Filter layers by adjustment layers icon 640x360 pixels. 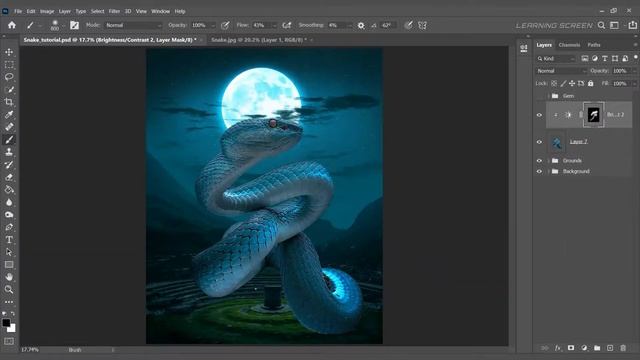[x=595, y=58]
